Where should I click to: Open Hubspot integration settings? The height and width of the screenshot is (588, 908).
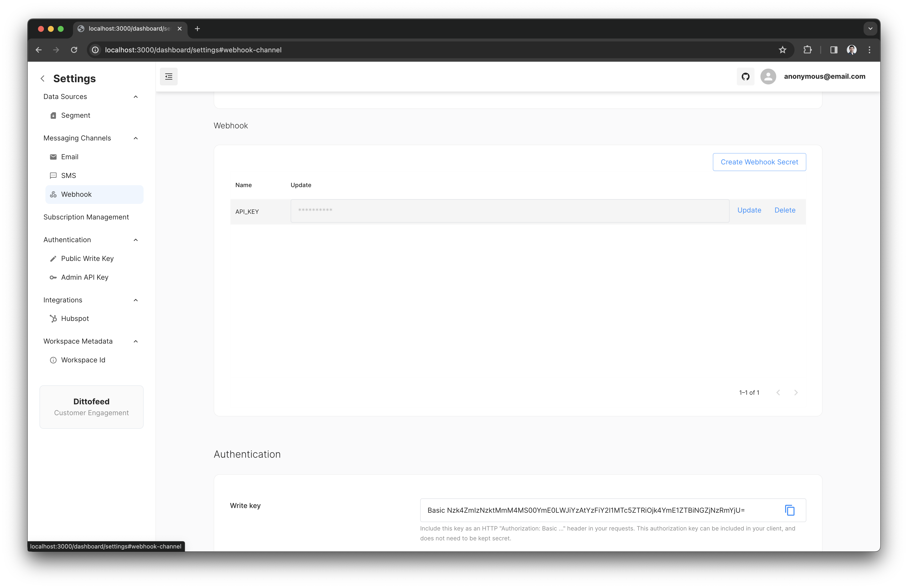coord(75,319)
